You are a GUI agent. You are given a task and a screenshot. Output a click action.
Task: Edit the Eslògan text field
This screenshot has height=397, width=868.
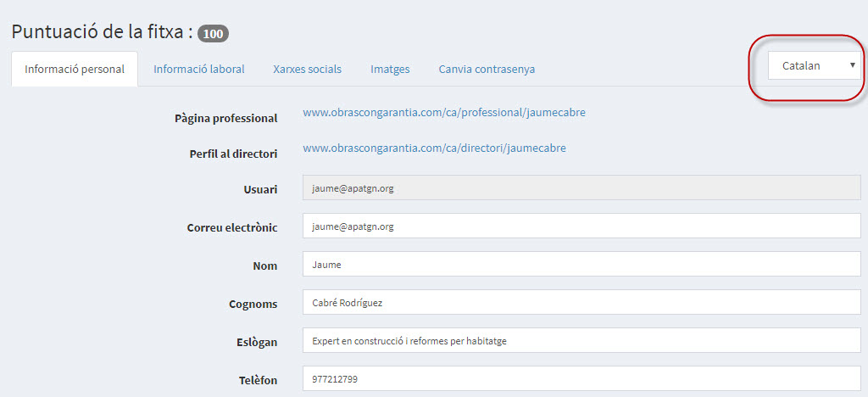pyautogui.click(x=581, y=341)
